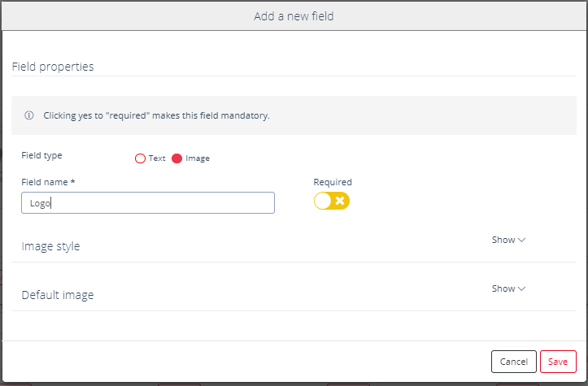Click the info icon in the notice banner
Image resolution: width=588 pixels, height=386 pixels.
[29, 115]
